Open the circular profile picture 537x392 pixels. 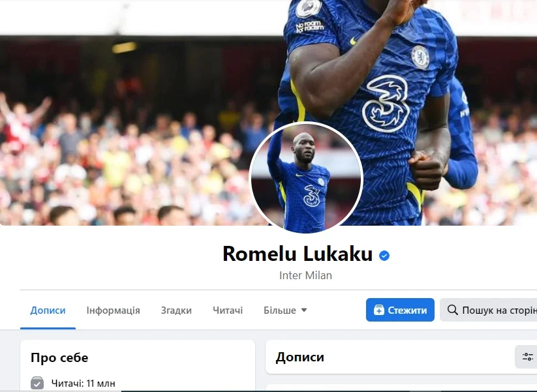click(306, 177)
